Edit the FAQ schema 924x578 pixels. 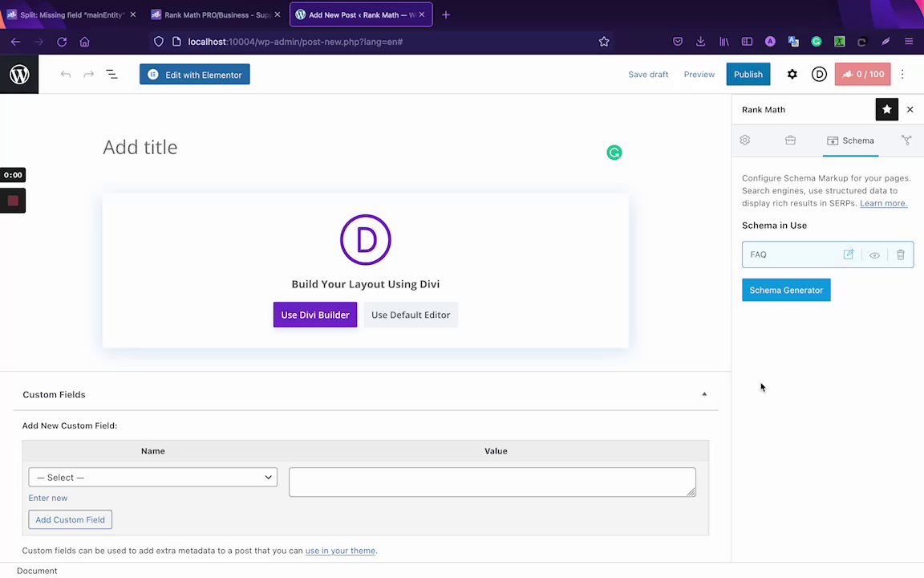(848, 254)
